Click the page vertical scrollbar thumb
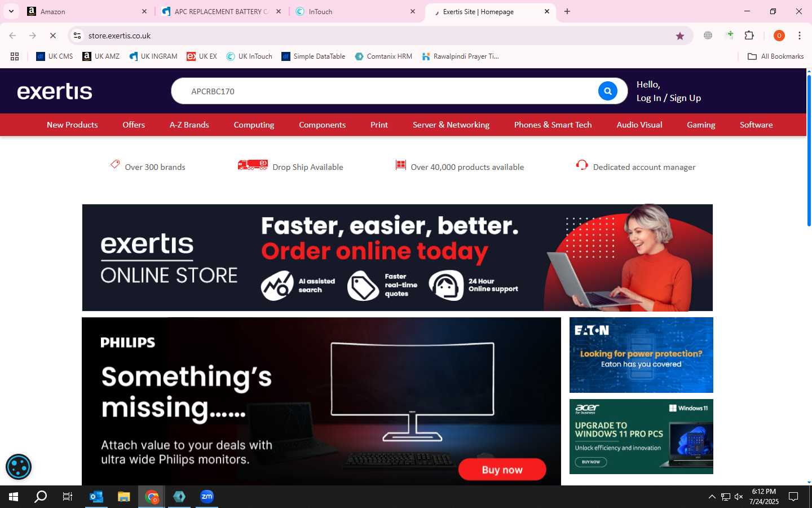 click(x=809, y=150)
